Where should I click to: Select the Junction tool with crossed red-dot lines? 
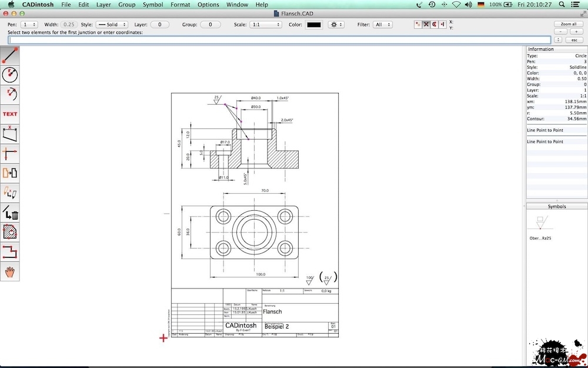[10, 154]
